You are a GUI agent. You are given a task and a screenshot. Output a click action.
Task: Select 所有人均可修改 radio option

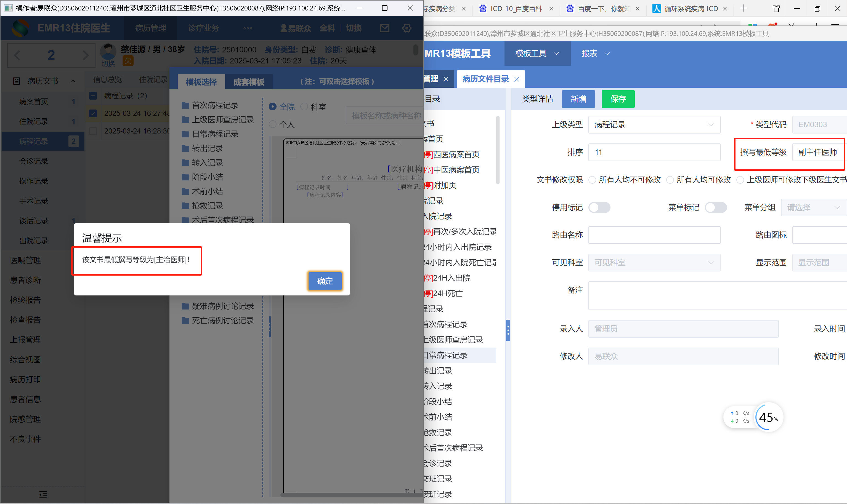[x=670, y=180]
